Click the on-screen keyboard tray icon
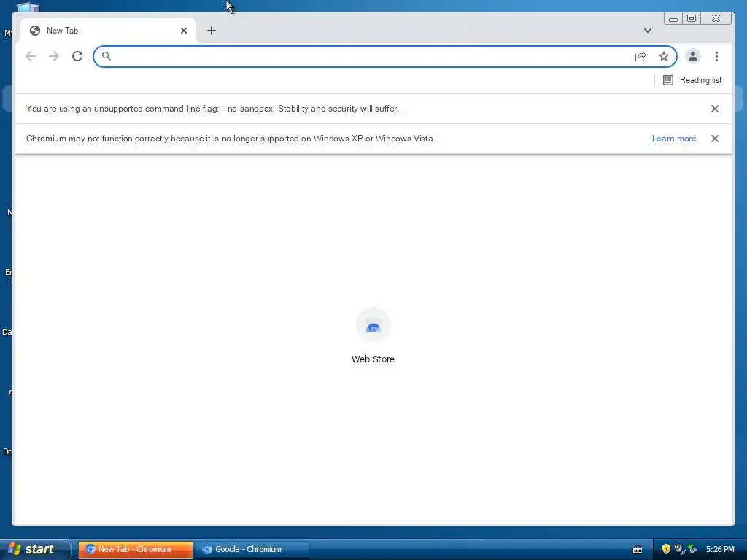Image resolution: width=747 pixels, height=560 pixels. (x=638, y=550)
